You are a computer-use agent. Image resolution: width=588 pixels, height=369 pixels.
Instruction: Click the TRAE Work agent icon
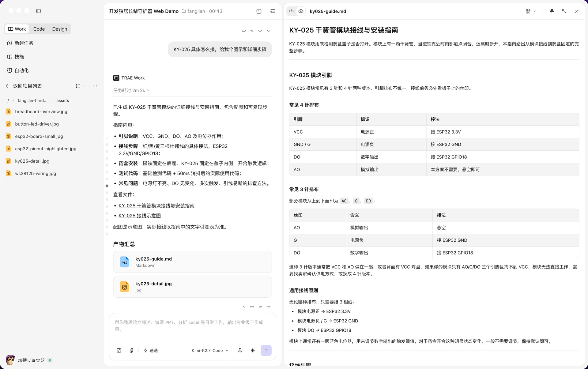116,78
